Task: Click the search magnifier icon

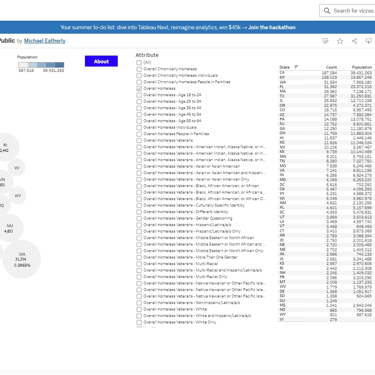Action: (327, 11)
